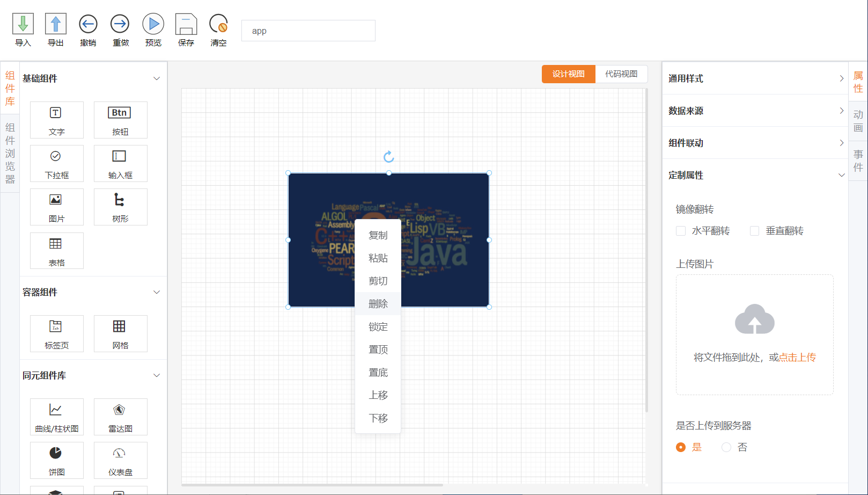Expand the 组件联动 panel
The height and width of the screenshot is (495, 868).
pyautogui.click(x=841, y=143)
